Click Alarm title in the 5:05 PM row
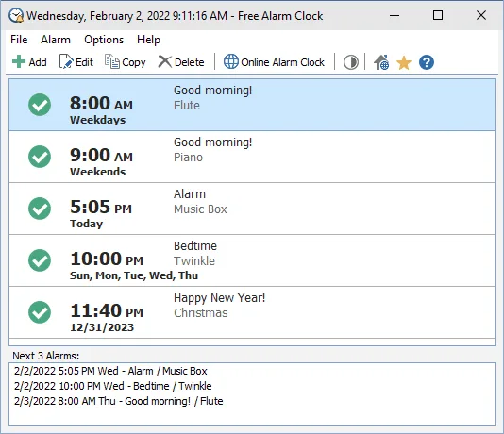504x434 pixels. [x=190, y=194]
